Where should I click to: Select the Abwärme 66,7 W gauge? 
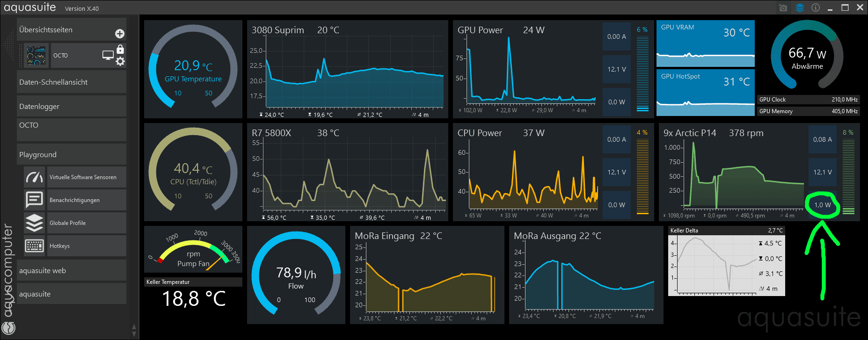coord(807,55)
